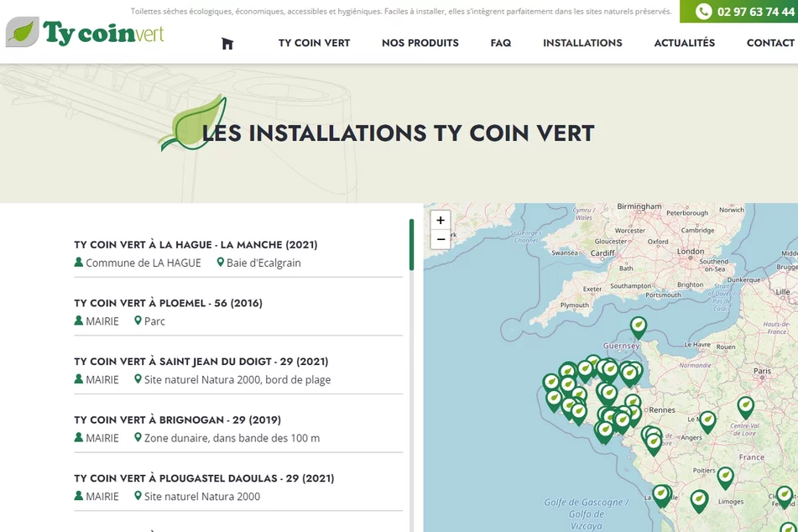Open the Saint Jean du Doigt installation
The image size is (798, 532).
click(201, 362)
